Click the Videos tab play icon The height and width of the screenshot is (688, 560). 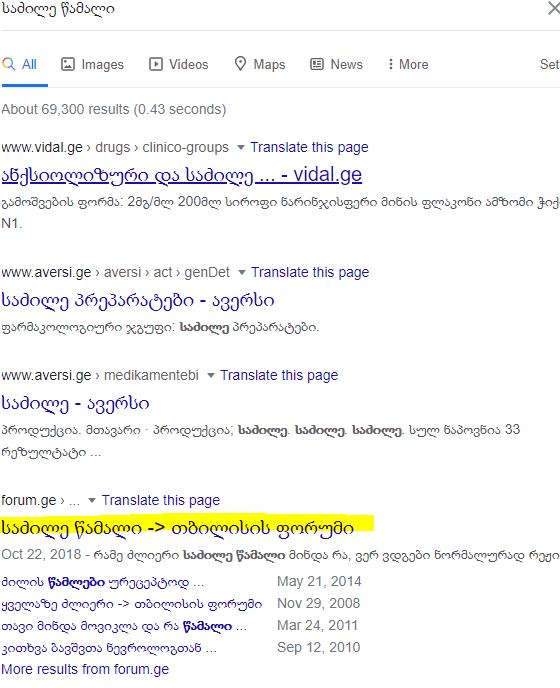[x=155, y=64]
